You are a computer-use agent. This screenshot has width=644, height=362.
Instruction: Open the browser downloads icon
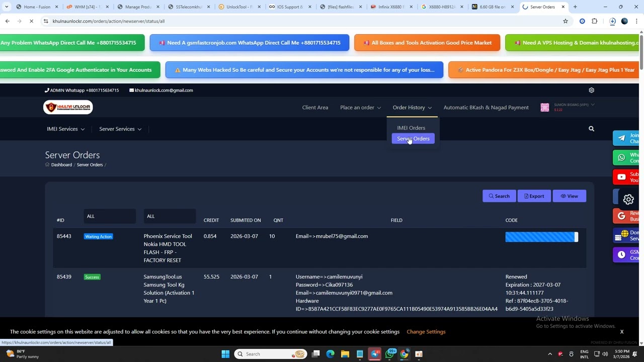pos(612,21)
